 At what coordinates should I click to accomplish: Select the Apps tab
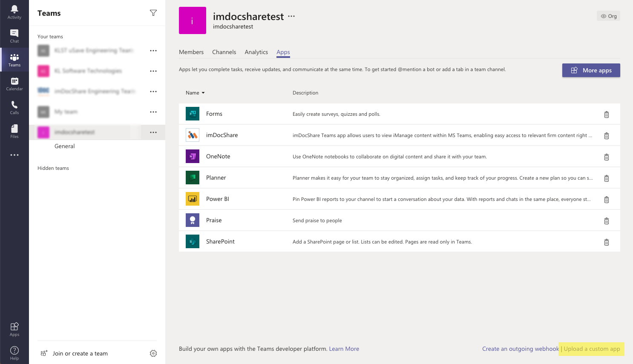click(283, 52)
